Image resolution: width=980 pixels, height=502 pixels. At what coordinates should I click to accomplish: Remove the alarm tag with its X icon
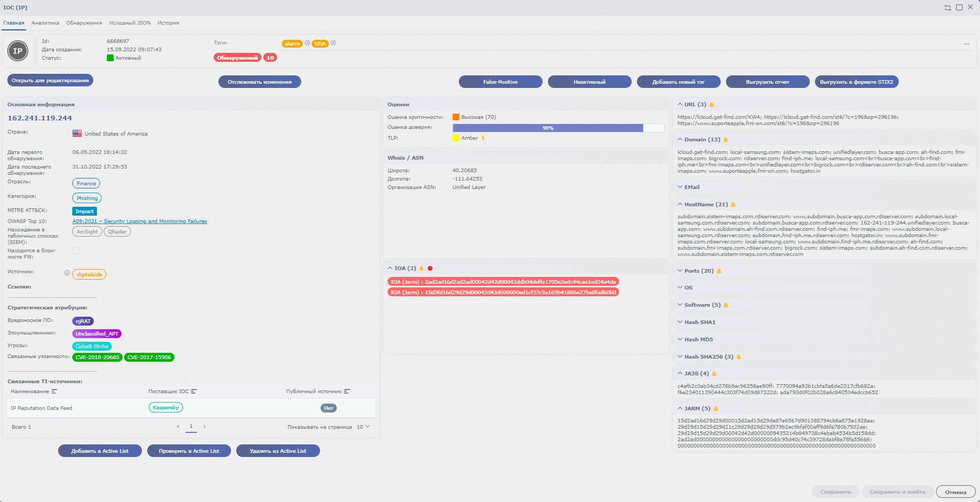pyautogui.click(x=307, y=43)
